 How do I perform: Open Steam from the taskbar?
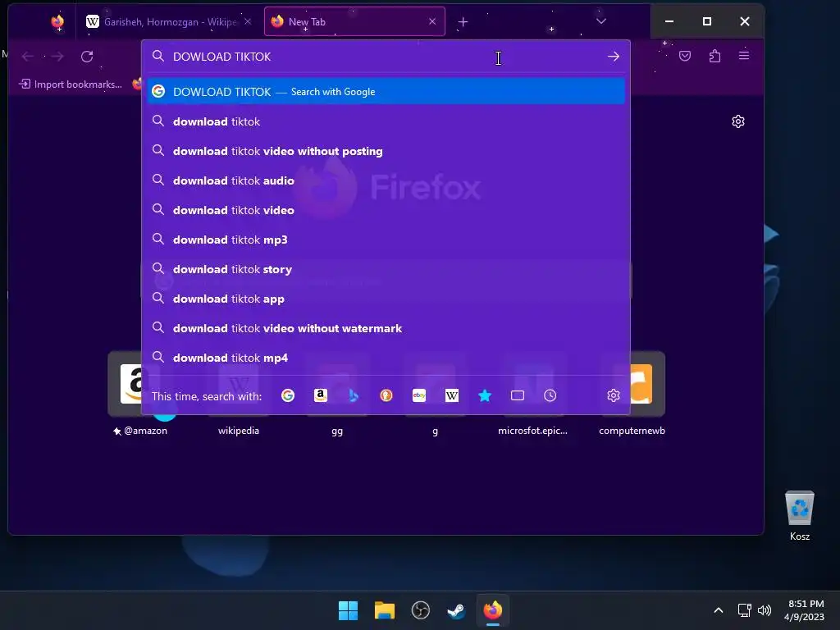click(456, 610)
